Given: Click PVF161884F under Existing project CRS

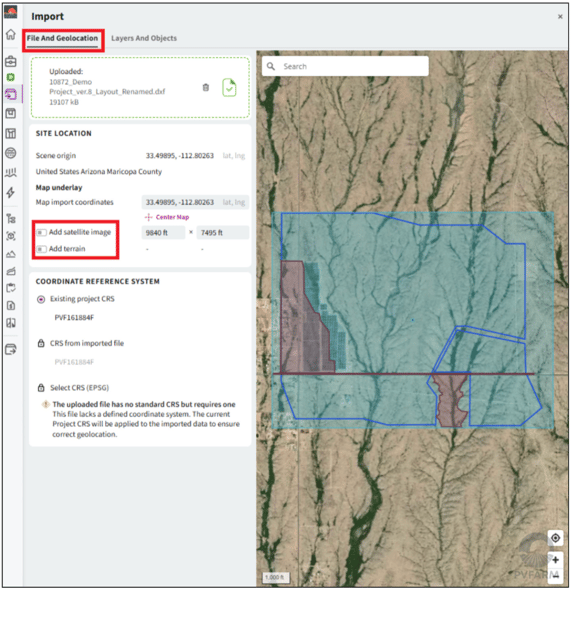Looking at the screenshot, I should 74,317.
